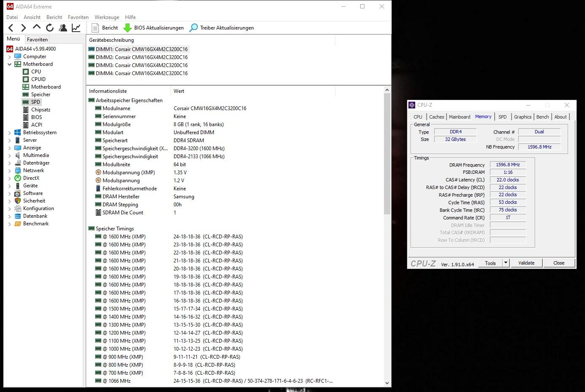This screenshot has width=585, height=392.
Task: Select DIMM3 Corsair module row
Action: tap(138, 65)
